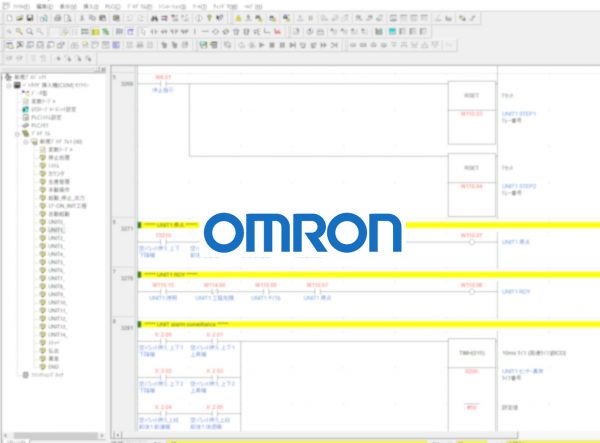Select 生産管理 section in project tree

click(x=59, y=182)
